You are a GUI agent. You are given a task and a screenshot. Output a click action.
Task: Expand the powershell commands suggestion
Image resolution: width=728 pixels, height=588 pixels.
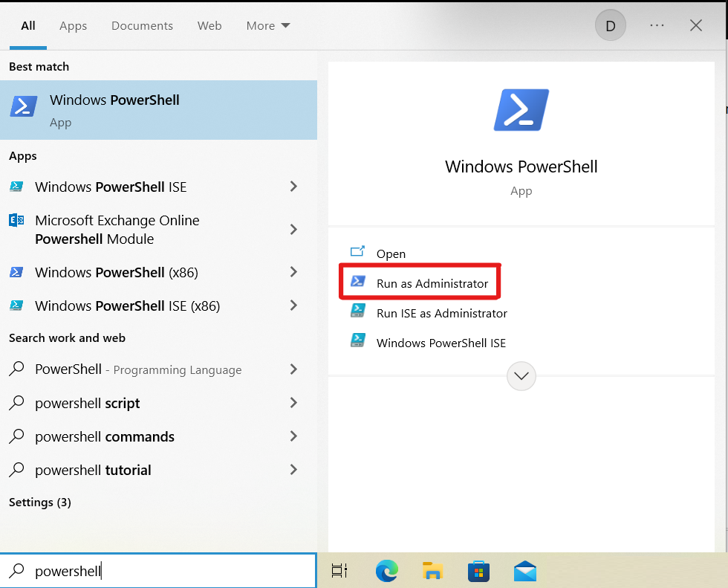pos(293,436)
